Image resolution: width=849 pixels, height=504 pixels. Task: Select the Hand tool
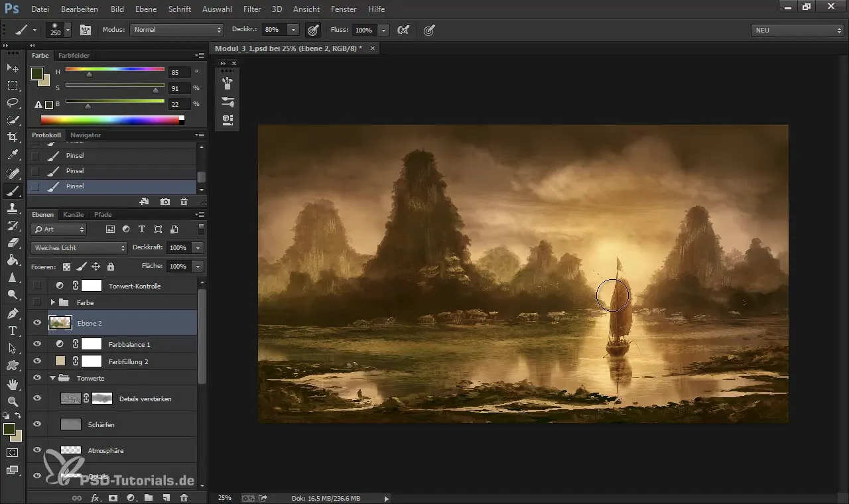[12, 385]
